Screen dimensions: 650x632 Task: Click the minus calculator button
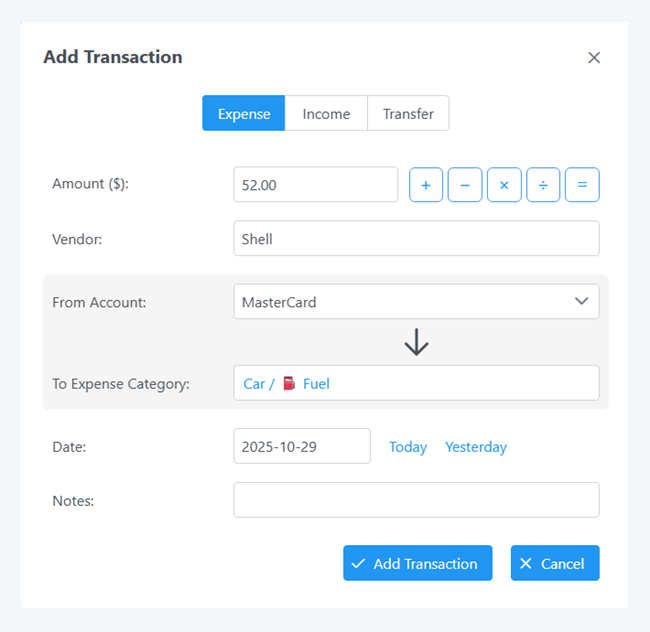tap(465, 185)
